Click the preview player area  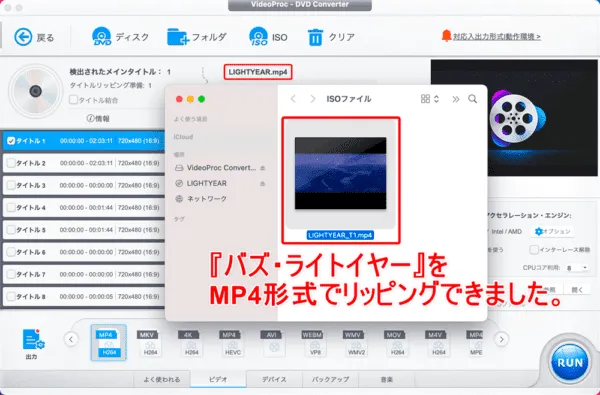[x=514, y=118]
